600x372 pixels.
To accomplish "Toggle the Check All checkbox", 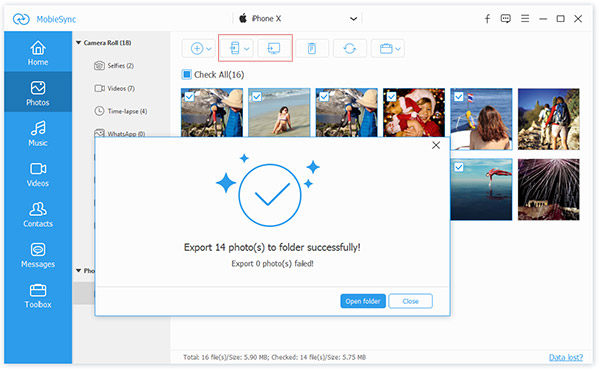I will coord(186,74).
